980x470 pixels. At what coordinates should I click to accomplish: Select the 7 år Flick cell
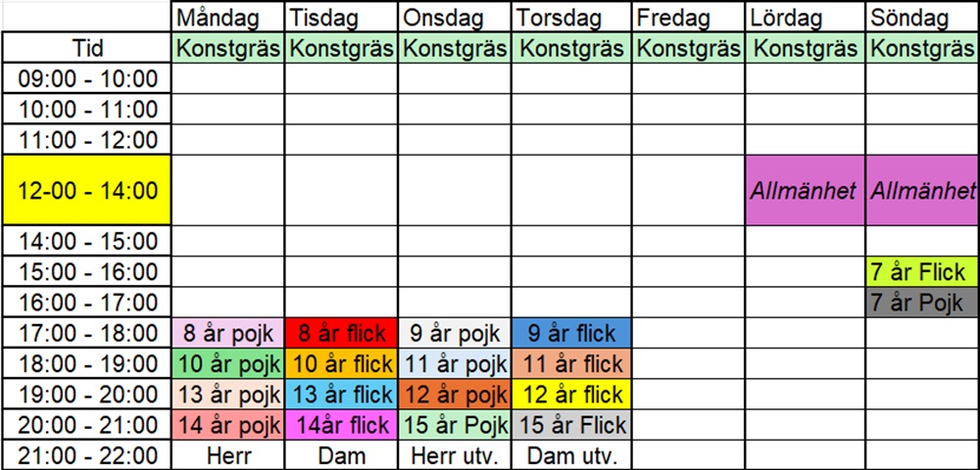922,271
